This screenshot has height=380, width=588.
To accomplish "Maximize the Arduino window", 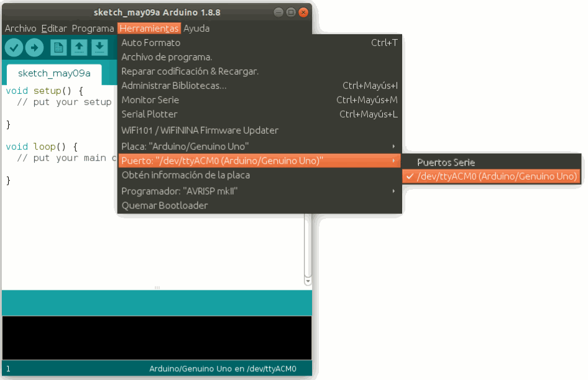I will coord(291,12).
